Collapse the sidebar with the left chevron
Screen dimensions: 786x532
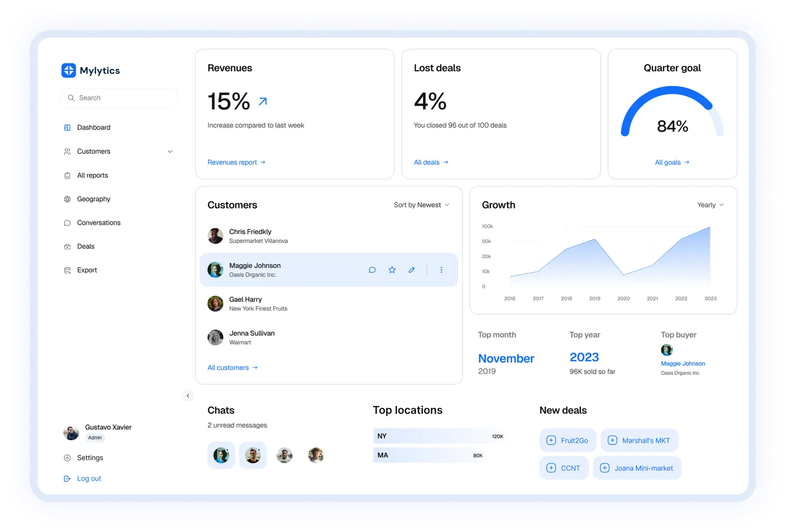(x=188, y=396)
